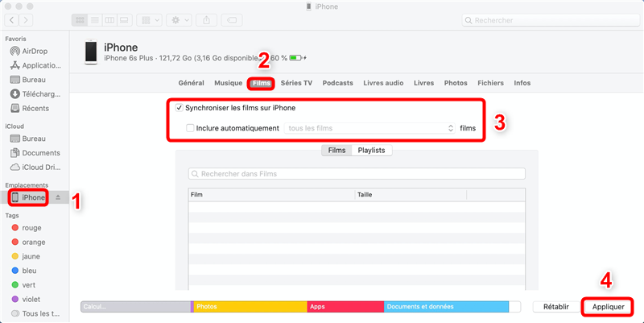Image resolution: width=644 pixels, height=323 pixels.
Task: Switch to gallery view in toolbar
Action: (x=124, y=20)
